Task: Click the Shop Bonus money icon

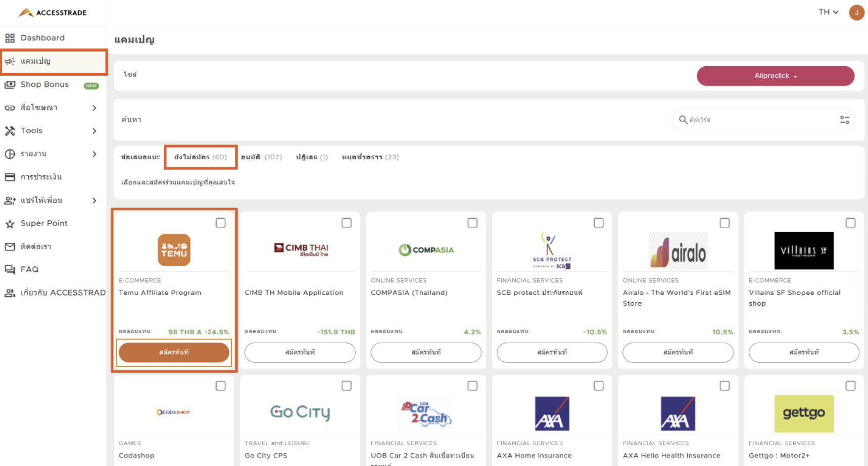Action: [x=10, y=84]
